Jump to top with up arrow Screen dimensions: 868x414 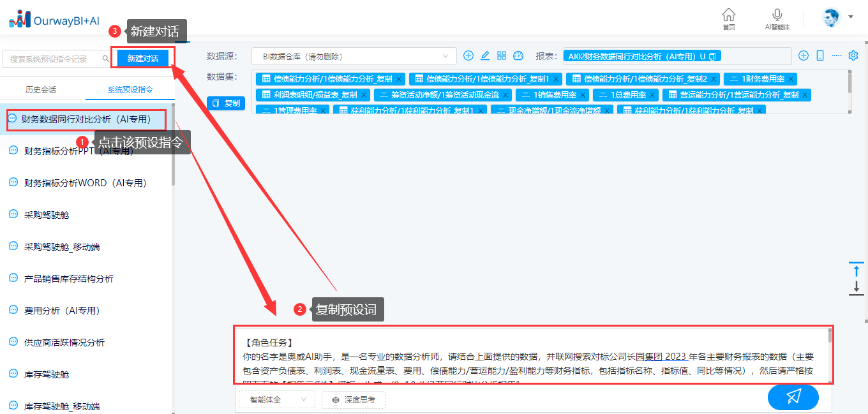click(x=857, y=270)
